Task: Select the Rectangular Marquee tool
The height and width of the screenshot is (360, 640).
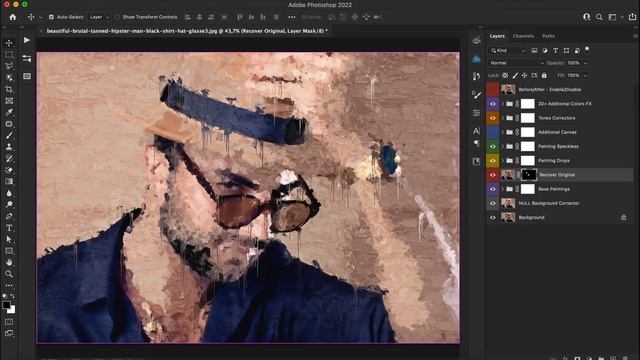Action: pyautogui.click(x=9, y=55)
